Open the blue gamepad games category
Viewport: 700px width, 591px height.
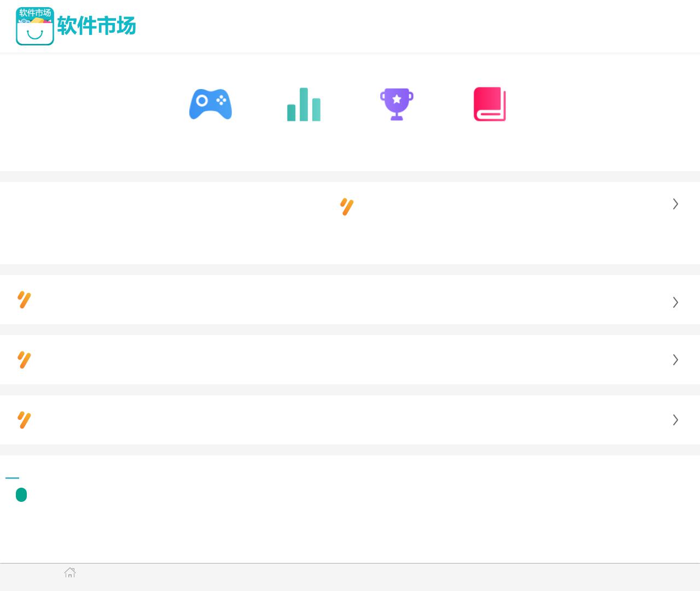[x=211, y=104]
